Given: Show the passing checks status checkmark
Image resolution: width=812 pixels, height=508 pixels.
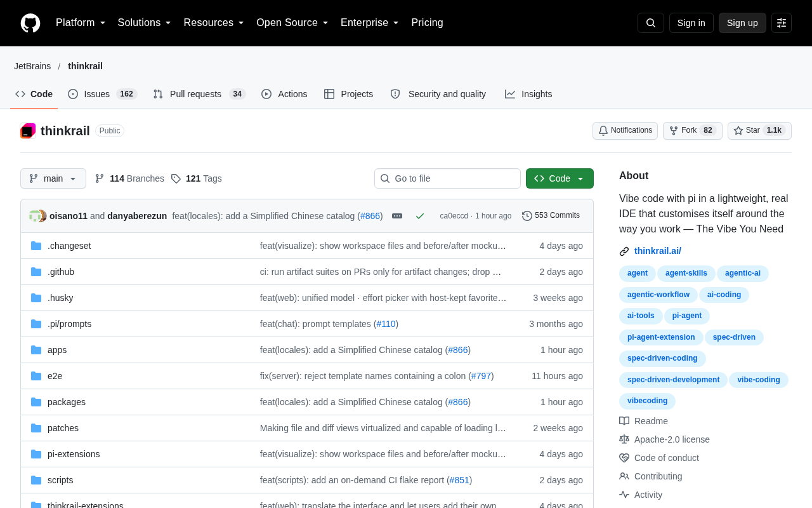Looking at the screenshot, I should coord(420,216).
